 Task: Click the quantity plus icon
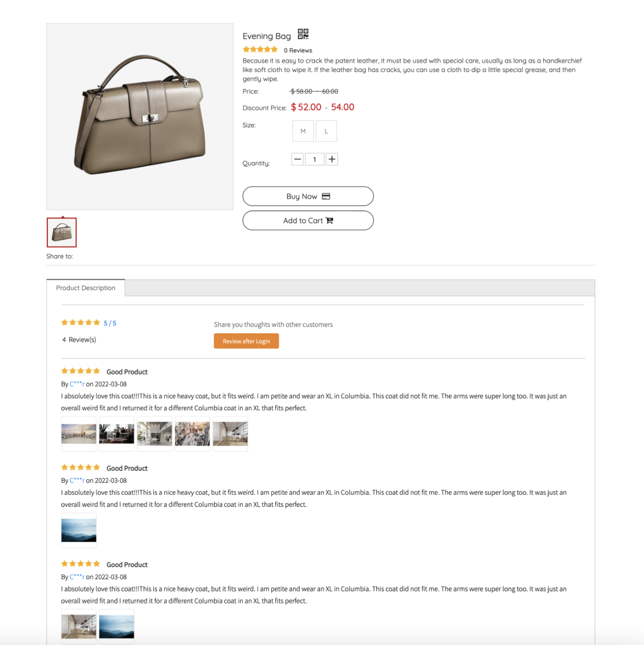click(x=332, y=159)
